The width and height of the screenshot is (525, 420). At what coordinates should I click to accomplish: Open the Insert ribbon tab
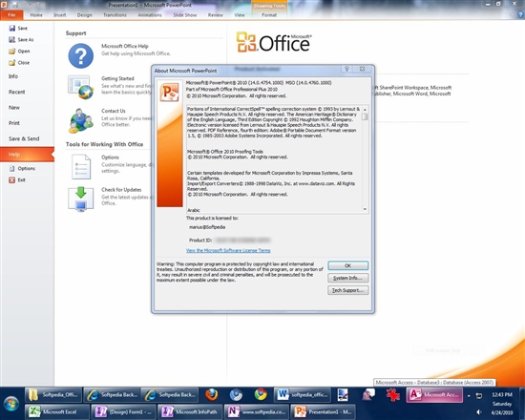(59, 15)
